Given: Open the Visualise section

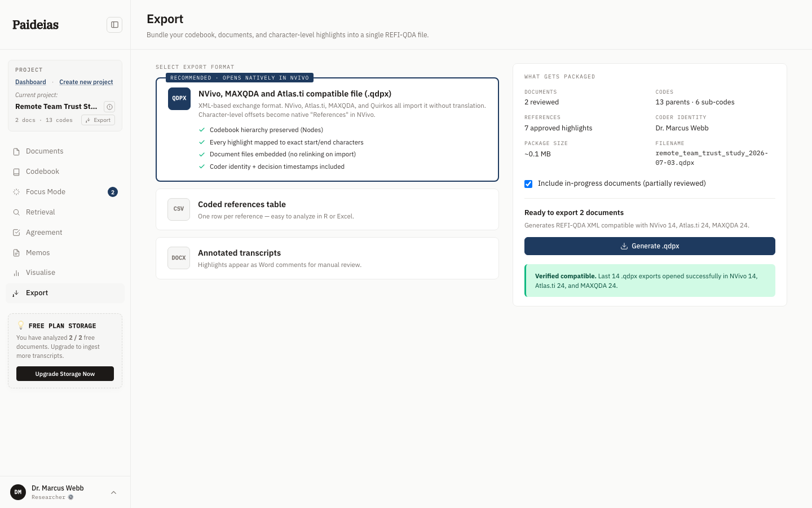Looking at the screenshot, I should pyautogui.click(x=65, y=273).
